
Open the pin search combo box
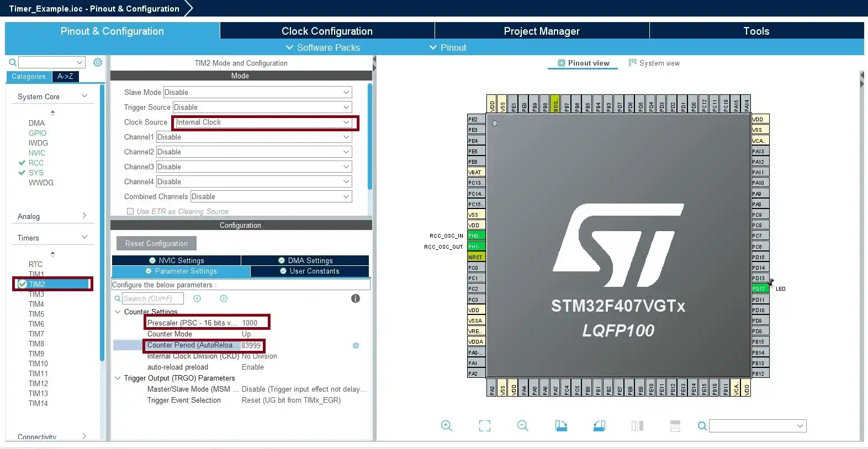pos(758,426)
